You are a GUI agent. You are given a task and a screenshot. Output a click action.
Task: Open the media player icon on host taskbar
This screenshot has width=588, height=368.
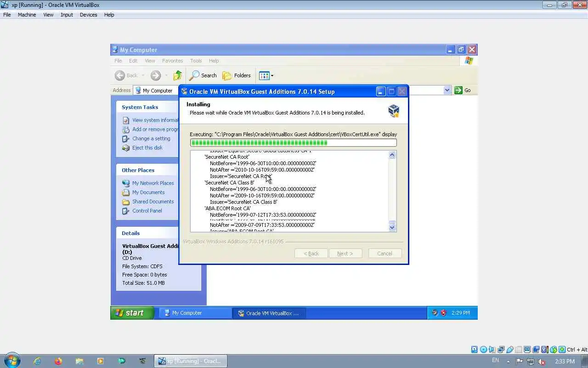click(100, 361)
